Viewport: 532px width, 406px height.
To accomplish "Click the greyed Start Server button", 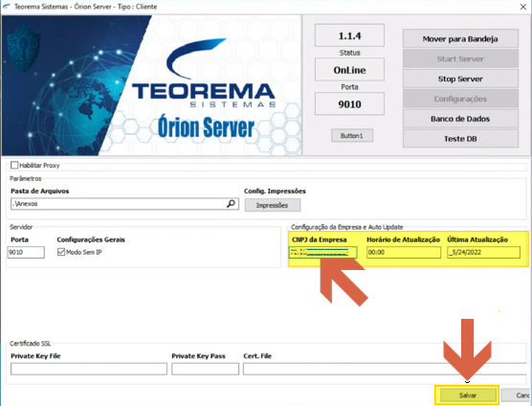I will (460, 58).
